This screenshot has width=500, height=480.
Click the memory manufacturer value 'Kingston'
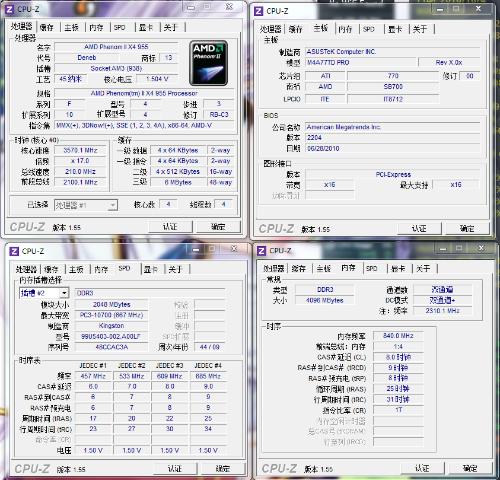coord(111,326)
